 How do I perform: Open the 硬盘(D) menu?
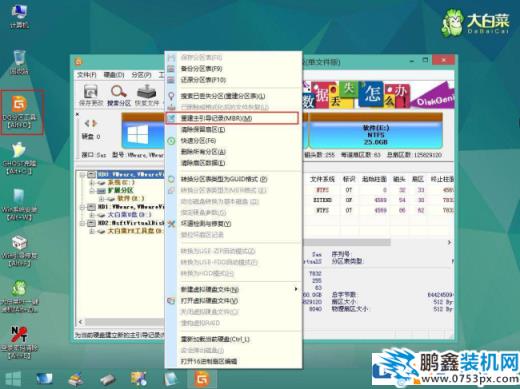[x=114, y=75]
